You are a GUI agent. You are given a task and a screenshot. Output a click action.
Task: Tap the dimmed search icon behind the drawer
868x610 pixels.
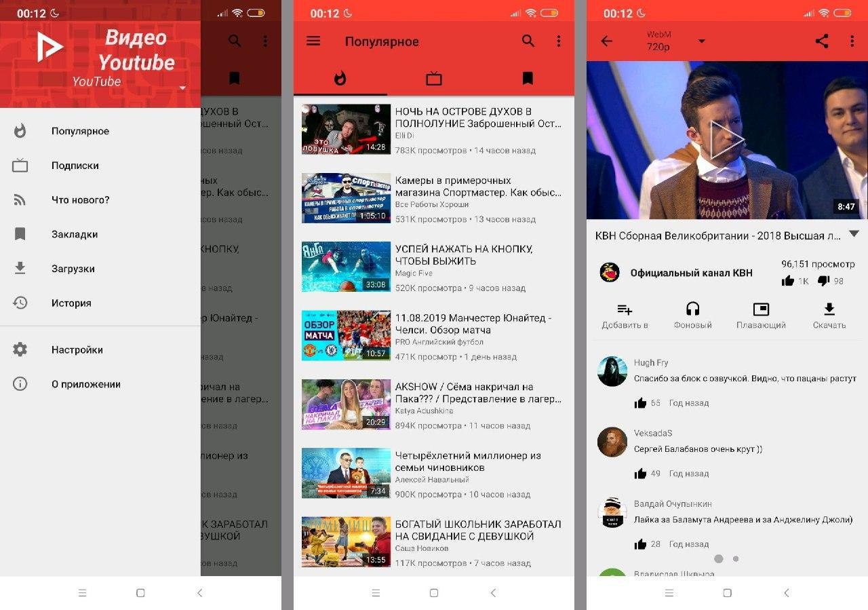(235, 41)
